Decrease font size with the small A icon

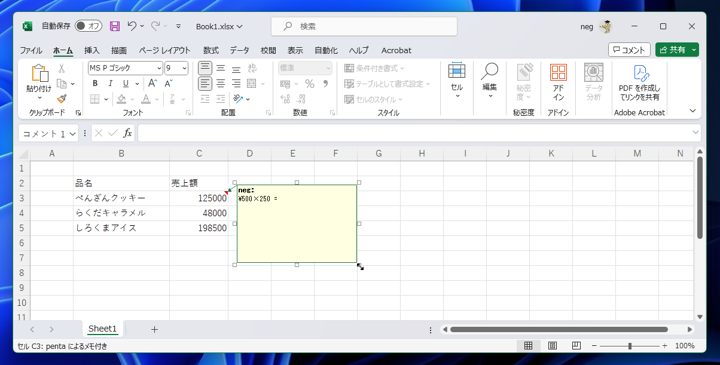pos(168,84)
